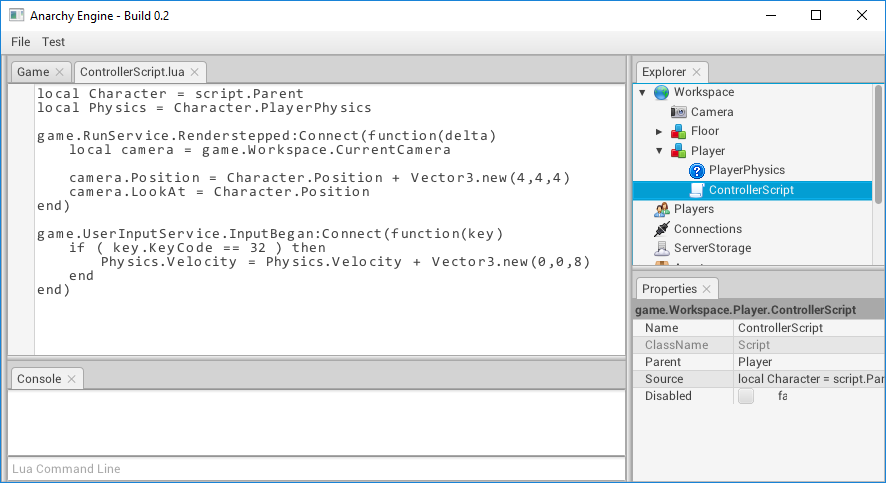Open the File menu
Image resolution: width=886 pixels, height=483 pixels.
click(x=20, y=42)
